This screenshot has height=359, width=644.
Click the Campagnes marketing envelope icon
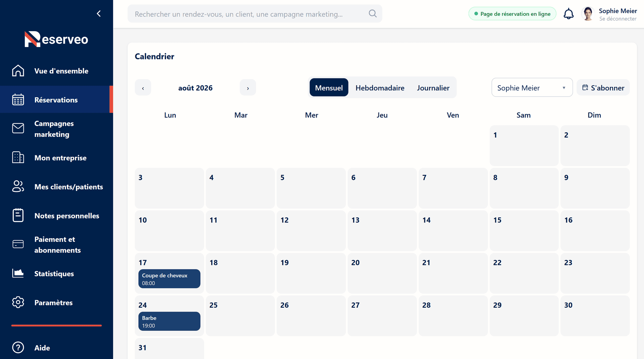(18, 129)
